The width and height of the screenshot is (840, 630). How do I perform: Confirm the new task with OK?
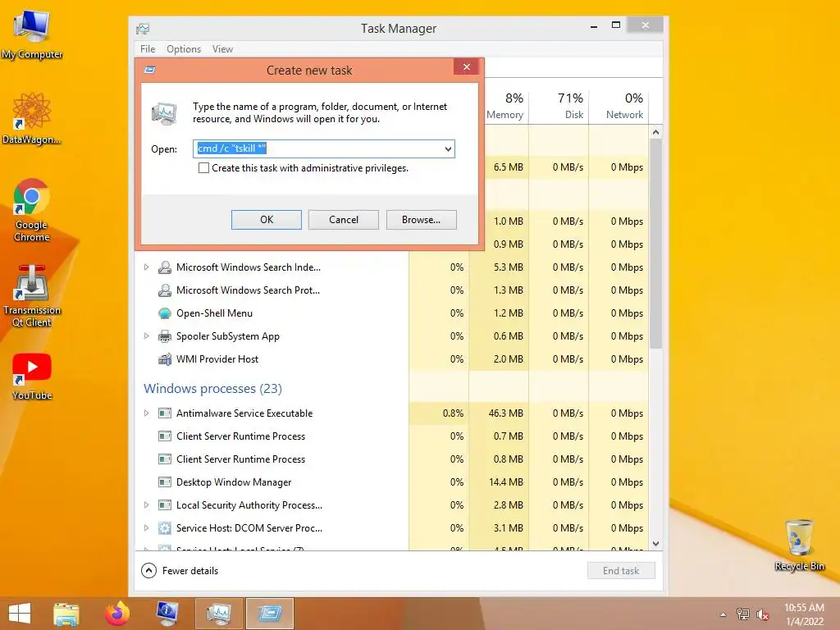click(x=267, y=220)
